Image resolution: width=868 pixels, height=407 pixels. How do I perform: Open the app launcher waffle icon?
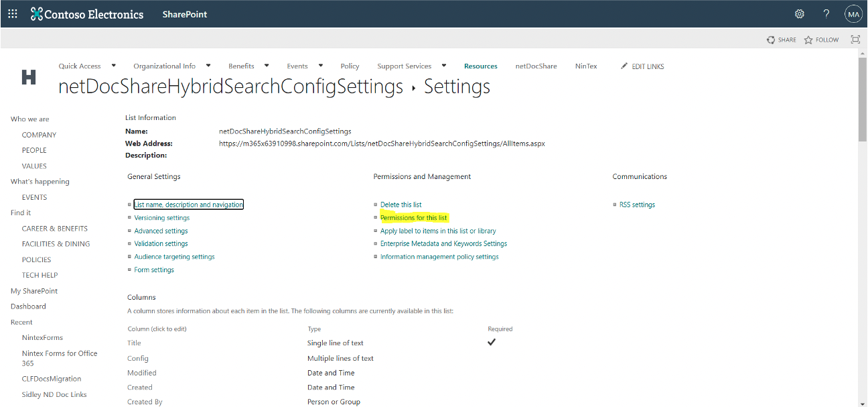(x=13, y=13)
